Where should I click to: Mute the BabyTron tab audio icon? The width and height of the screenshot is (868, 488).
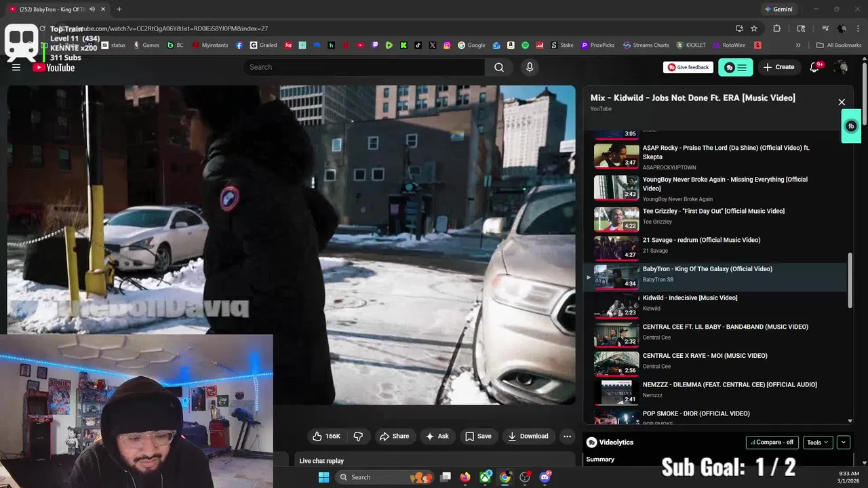[92, 9]
